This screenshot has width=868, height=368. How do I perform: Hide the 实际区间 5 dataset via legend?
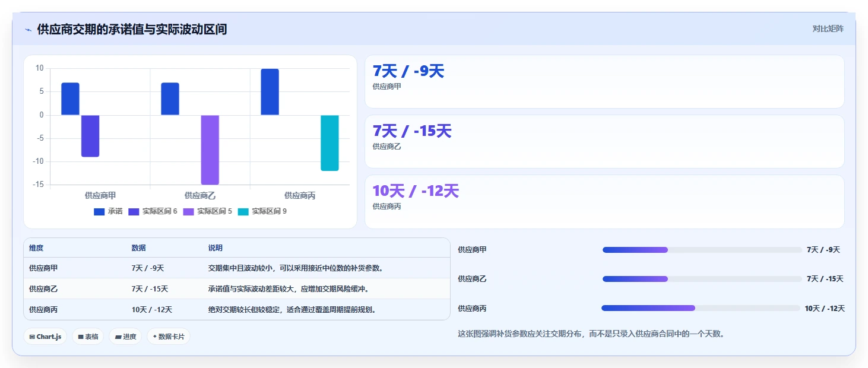click(x=207, y=211)
